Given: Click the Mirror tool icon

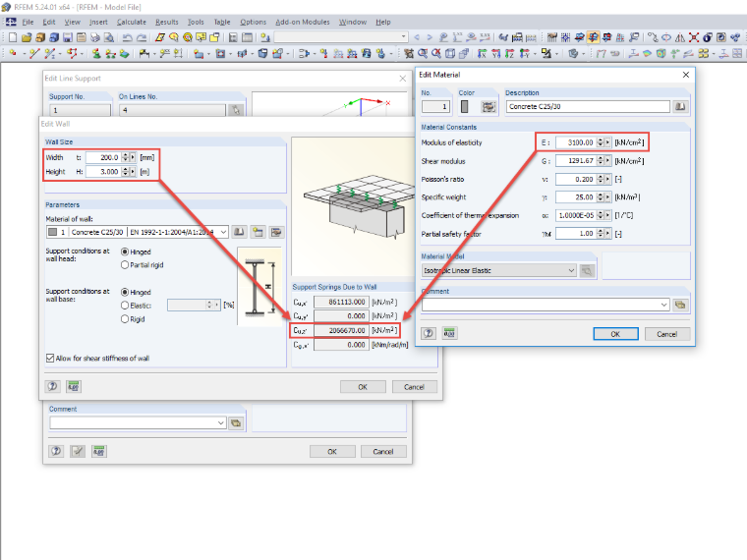Looking at the screenshot, I should (x=680, y=37).
